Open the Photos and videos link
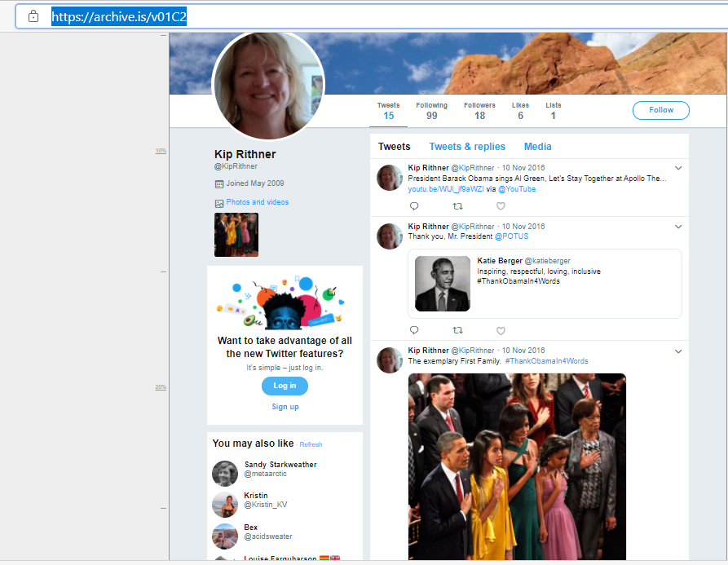The width and height of the screenshot is (728, 565). pyautogui.click(x=258, y=202)
